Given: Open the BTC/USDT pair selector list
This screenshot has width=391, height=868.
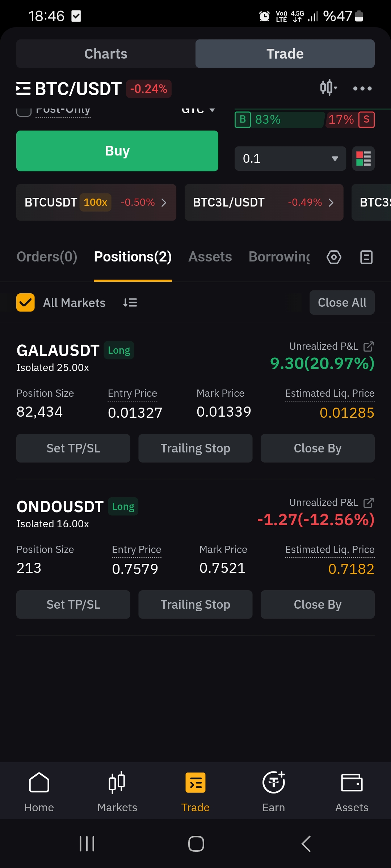Looking at the screenshot, I should coord(69,89).
